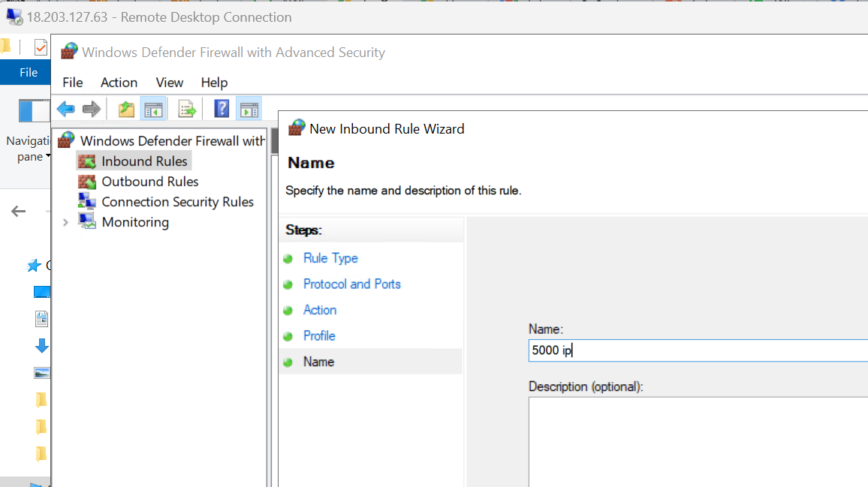Click the back arrow in background Explorer
The height and width of the screenshot is (487, 868).
pos(18,211)
